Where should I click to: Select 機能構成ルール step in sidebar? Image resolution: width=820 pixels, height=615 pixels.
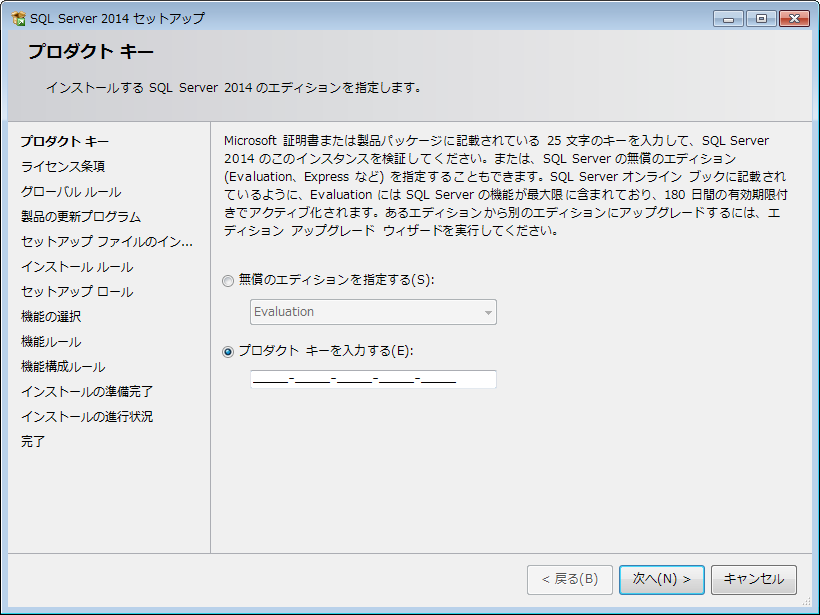pyautogui.click(x=63, y=367)
